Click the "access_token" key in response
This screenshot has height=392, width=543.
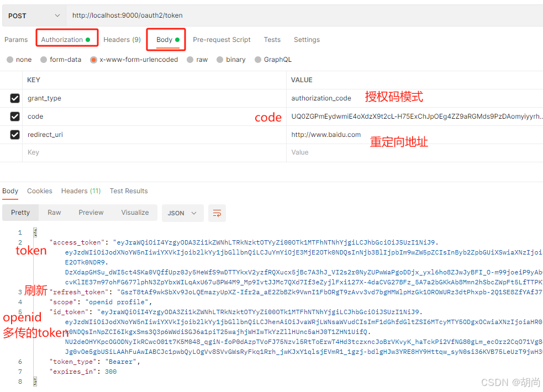point(77,242)
